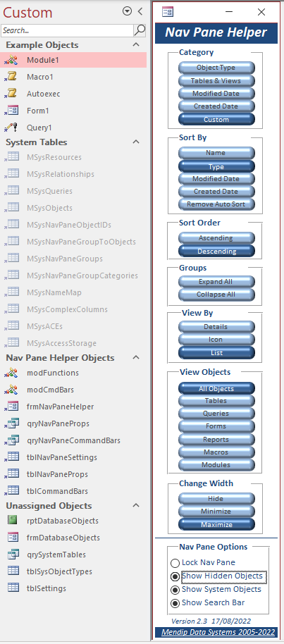Click the rptDatabaseObjects report icon

coord(13,521)
